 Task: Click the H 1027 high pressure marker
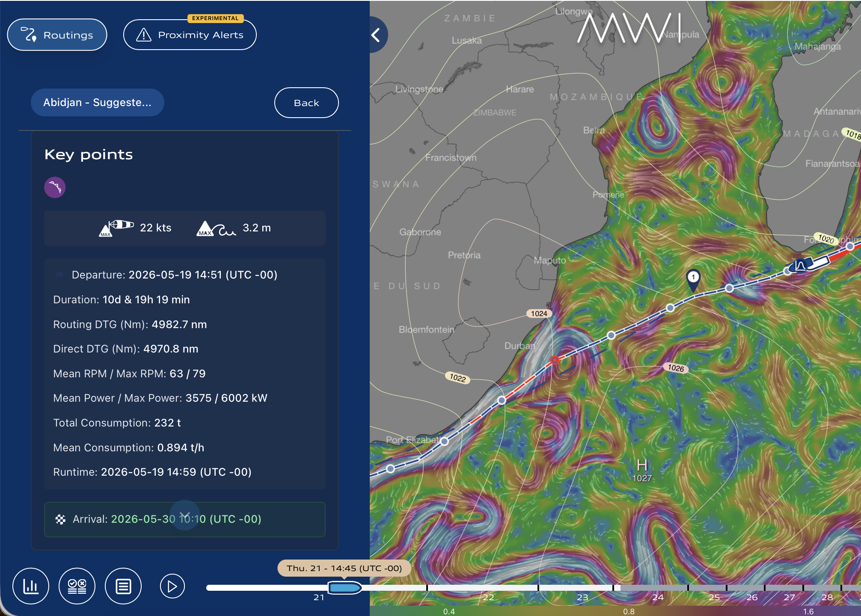(642, 470)
